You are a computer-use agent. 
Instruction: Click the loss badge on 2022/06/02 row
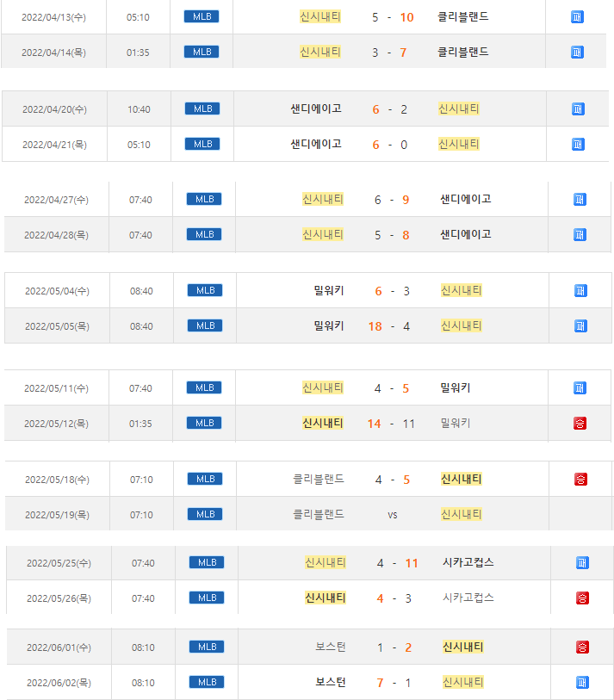[582, 682]
